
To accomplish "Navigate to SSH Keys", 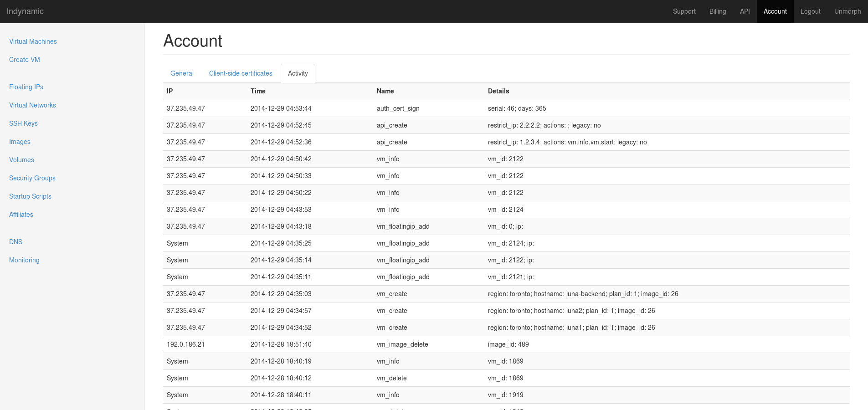I will click(x=23, y=123).
